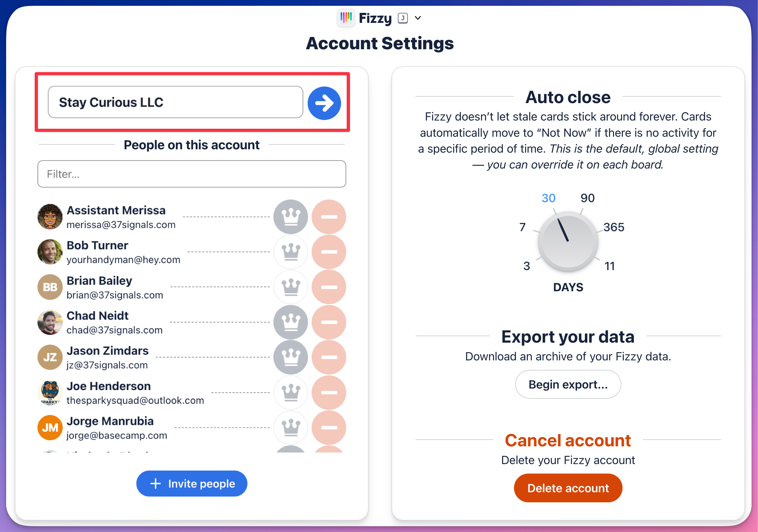Focus the Filter people search box
This screenshot has width=758, height=532.
point(191,174)
